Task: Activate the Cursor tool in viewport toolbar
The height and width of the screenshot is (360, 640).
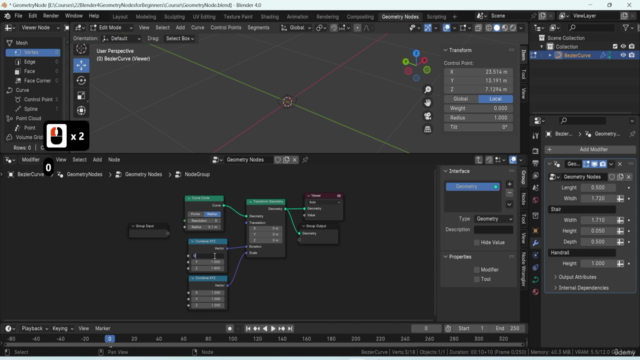Action: 81,49
